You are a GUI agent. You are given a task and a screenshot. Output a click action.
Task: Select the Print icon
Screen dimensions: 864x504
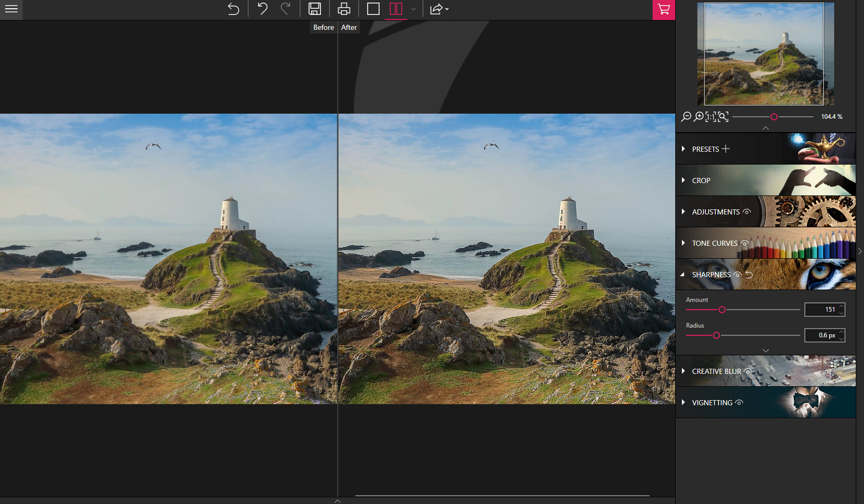coord(344,9)
